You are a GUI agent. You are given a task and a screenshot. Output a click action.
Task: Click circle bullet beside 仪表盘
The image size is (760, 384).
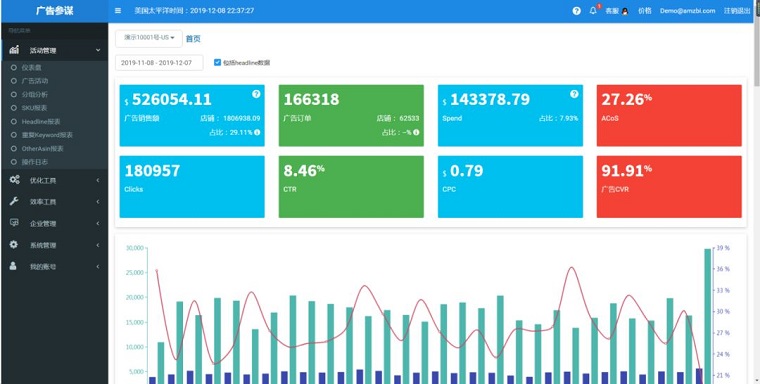coord(14,67)
